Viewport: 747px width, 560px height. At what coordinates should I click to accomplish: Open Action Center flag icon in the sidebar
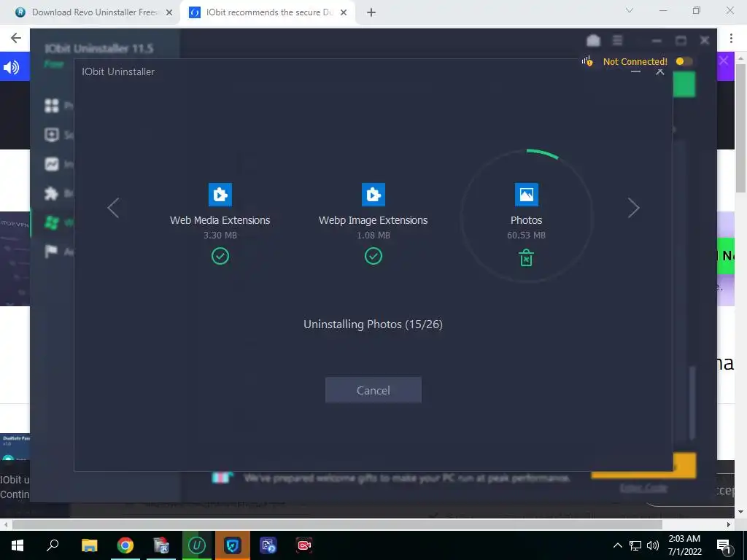[52, 251]
